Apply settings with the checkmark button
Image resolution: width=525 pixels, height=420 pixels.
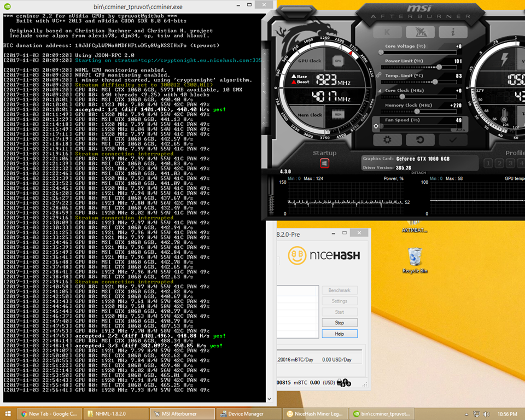click(453, 140)
